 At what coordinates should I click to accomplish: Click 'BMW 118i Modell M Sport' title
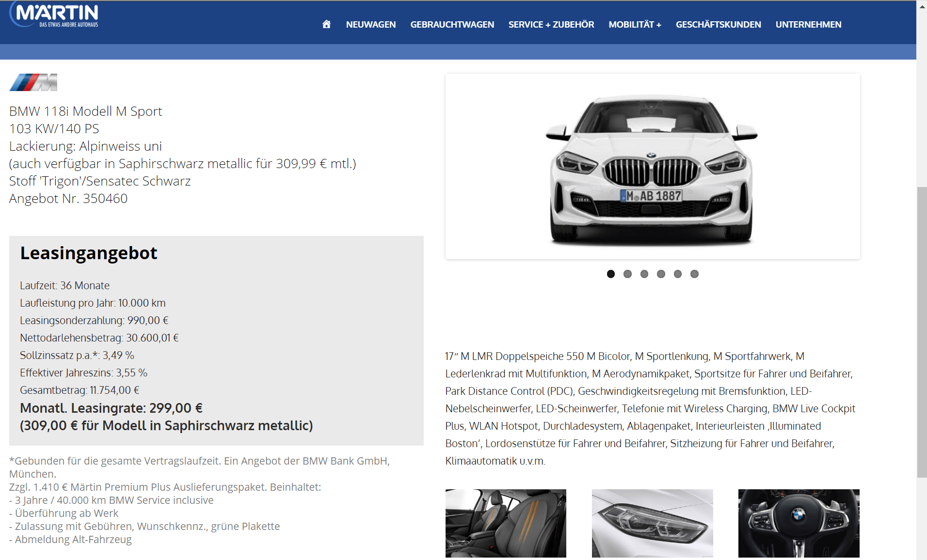click(85, 111)
